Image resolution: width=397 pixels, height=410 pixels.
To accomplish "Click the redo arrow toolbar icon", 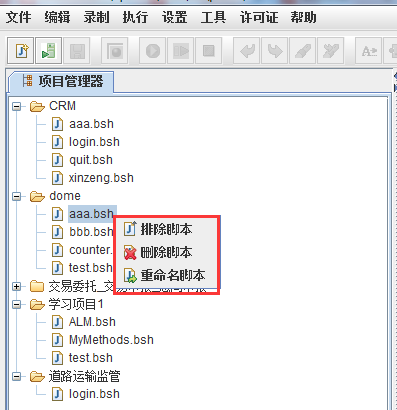I will (275, 51).
